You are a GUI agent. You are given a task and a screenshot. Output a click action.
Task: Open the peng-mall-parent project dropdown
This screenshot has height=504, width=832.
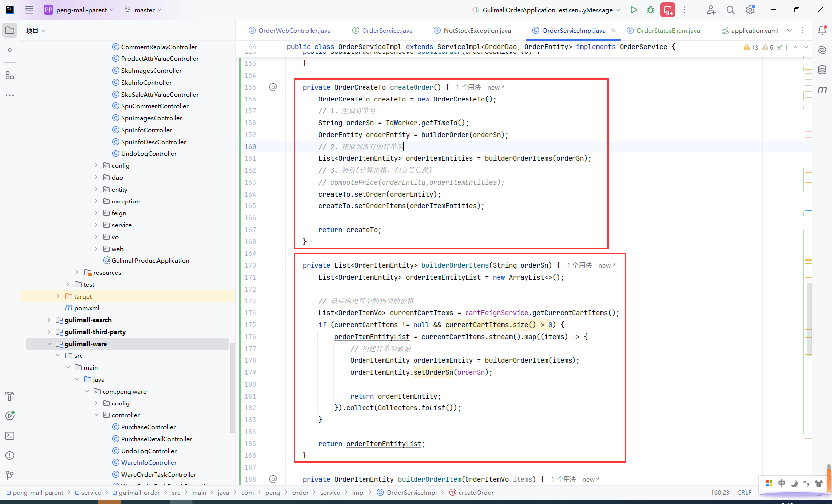[79, 10]
